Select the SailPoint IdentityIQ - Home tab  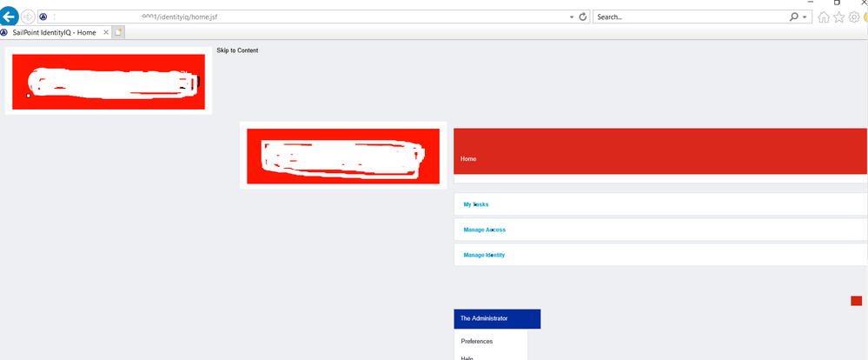pos(54,32)
